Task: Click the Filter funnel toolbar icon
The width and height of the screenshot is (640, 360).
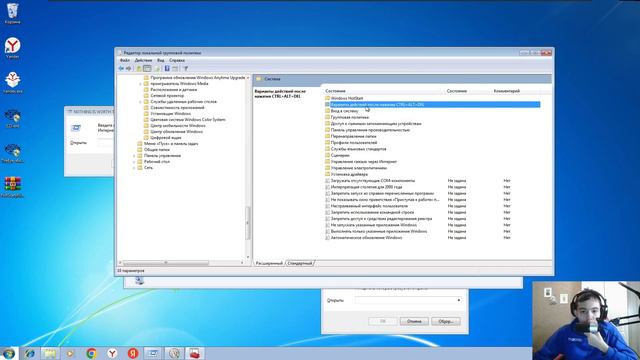Action: [x=186, y=69]
